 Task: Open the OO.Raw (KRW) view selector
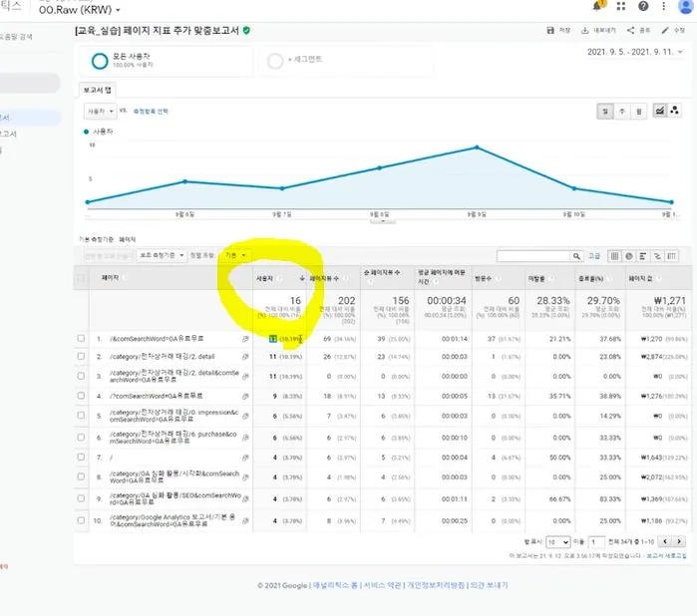pyautogui.click(x=80, y=10)
